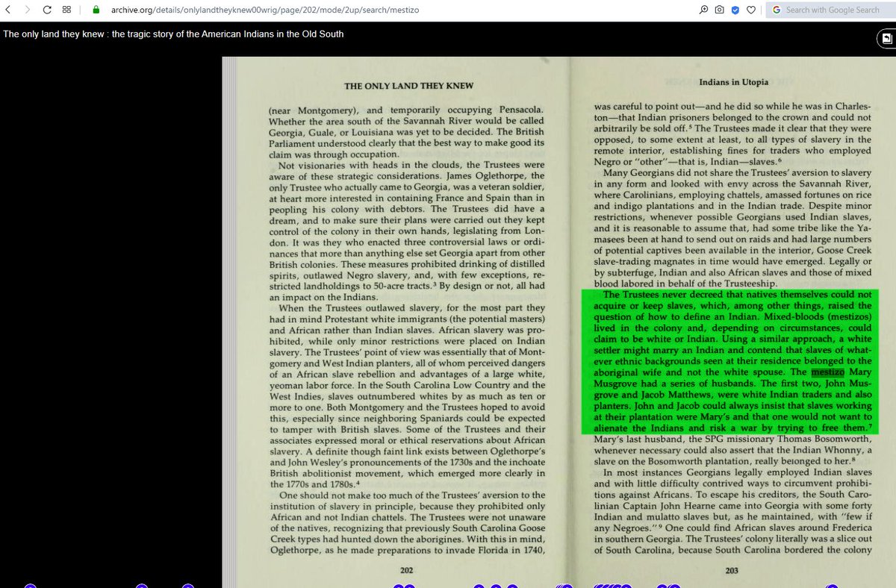Click the book title 'The only land they knew'
The image size is (896, 588).
coord(173,34)
